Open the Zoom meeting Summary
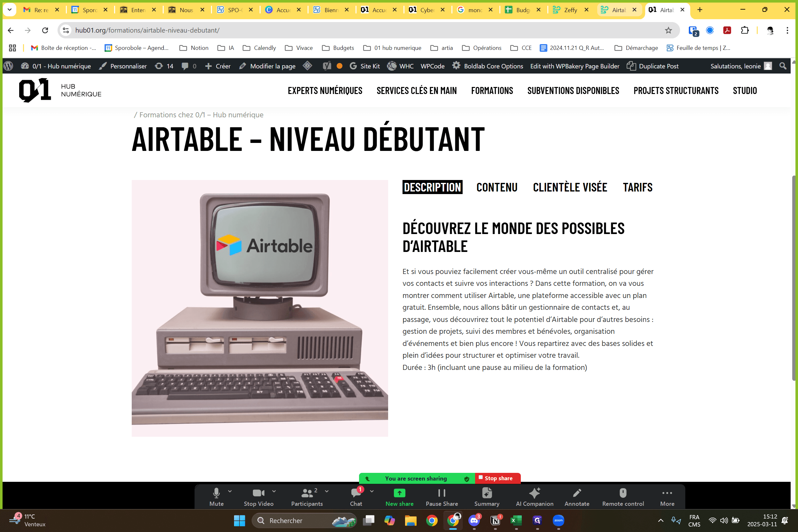The width and height of the screenshot is (798, 532). [487, 497]
